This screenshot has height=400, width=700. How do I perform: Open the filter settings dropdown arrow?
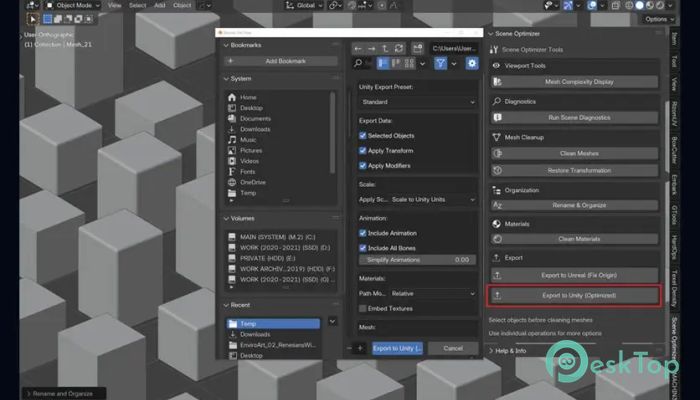coord(454,64)
